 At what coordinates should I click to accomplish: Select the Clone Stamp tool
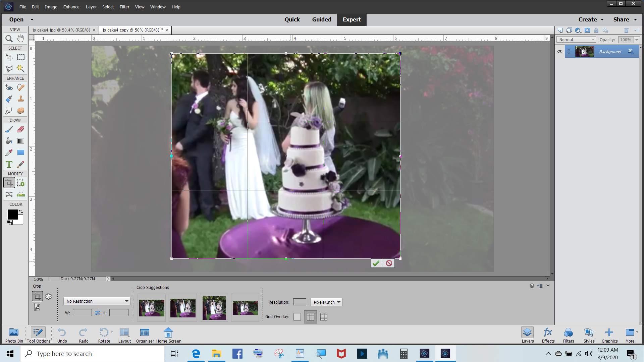coord(21,99)
